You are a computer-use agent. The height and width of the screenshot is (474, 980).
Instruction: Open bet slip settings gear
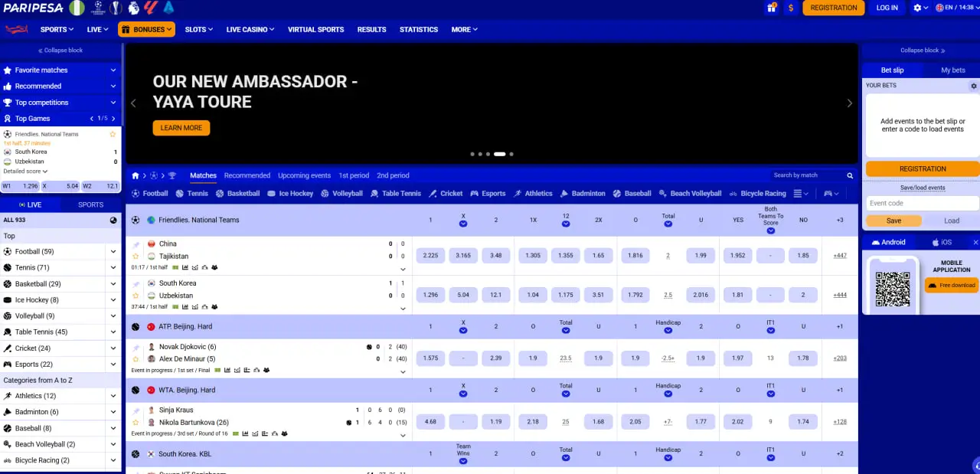click(x=974, y=86)
